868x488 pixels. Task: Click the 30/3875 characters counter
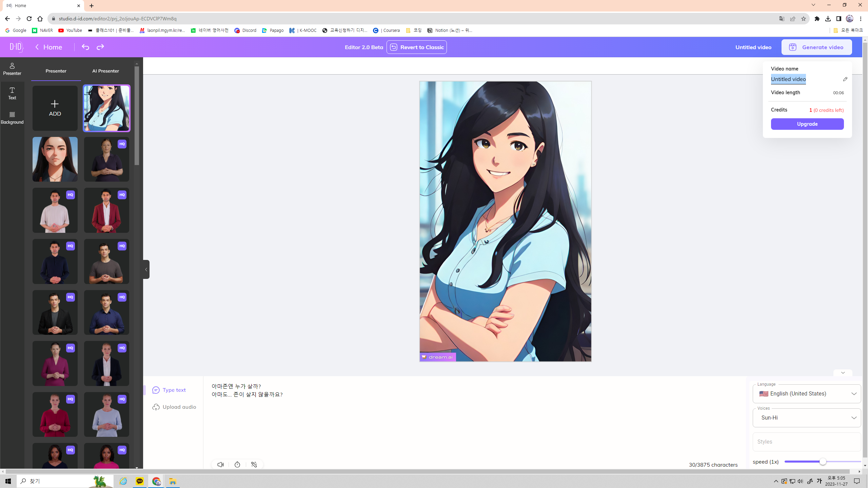tap(713, 465)
